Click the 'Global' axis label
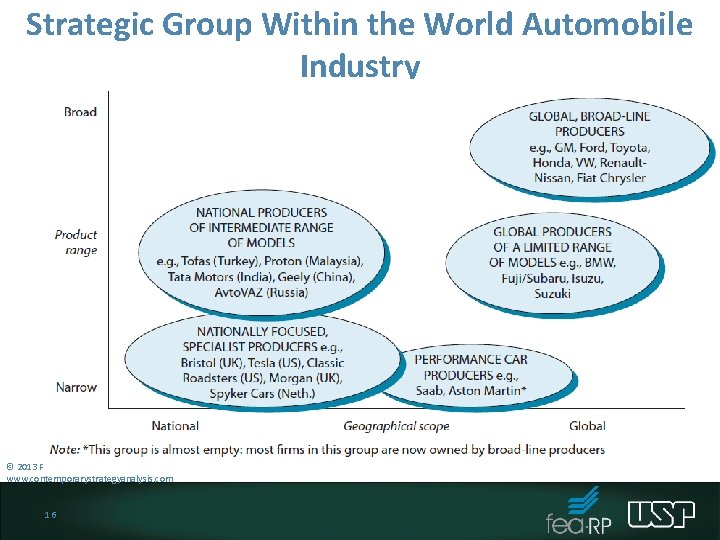The height and width of the screenshot is (540, 720). [587, 426]
